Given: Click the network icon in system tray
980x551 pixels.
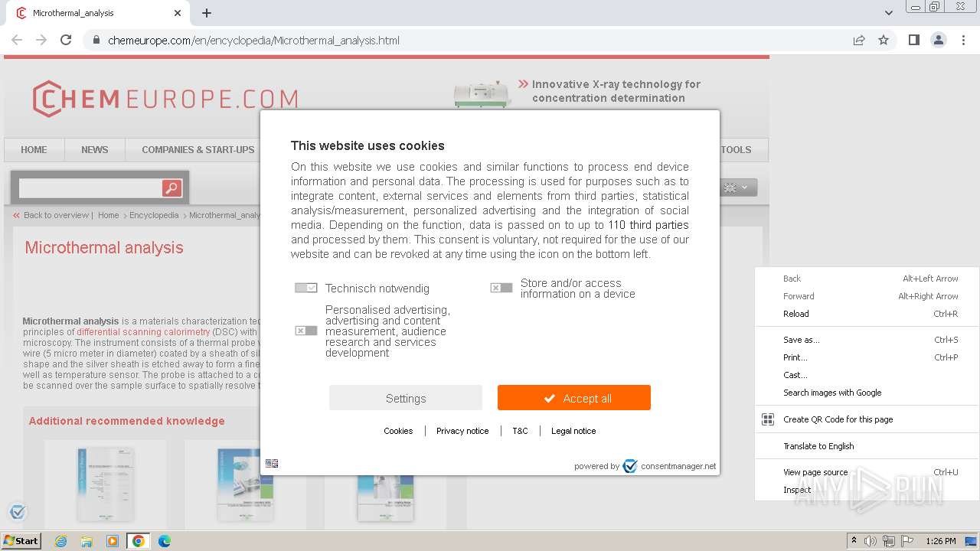Looking at the screenshot, I should tap(889, 541).
